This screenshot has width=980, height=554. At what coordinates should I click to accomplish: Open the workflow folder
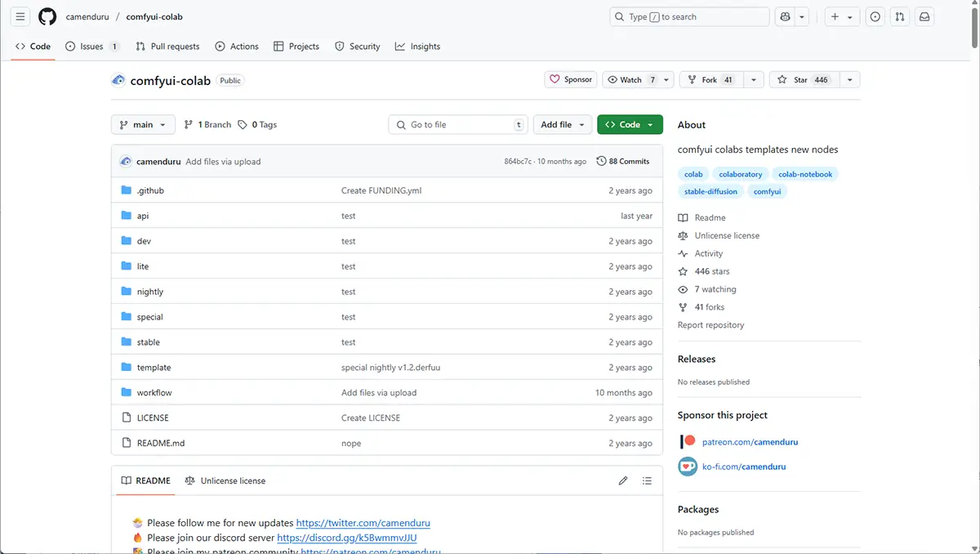click(154, 393)
